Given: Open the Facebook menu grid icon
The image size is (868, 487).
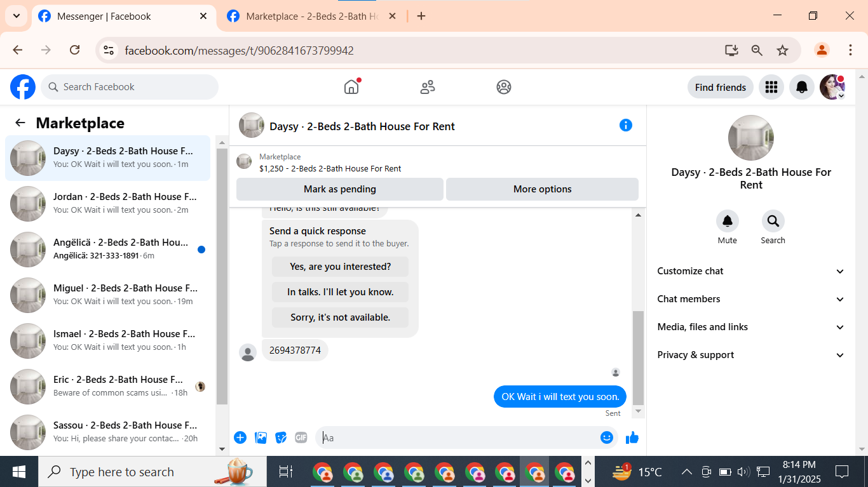Looking at the screenshot, I should click(x=771, y=87).
